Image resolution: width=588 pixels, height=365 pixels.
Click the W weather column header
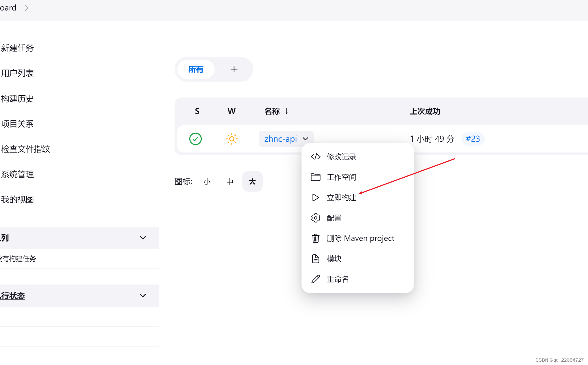(x=232, y=111)
